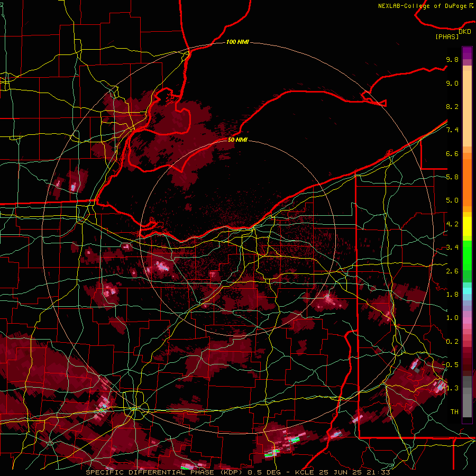Screen dimensions: 476x476
Task: Select the 5.8 scale value
Action: click(452, 177)
